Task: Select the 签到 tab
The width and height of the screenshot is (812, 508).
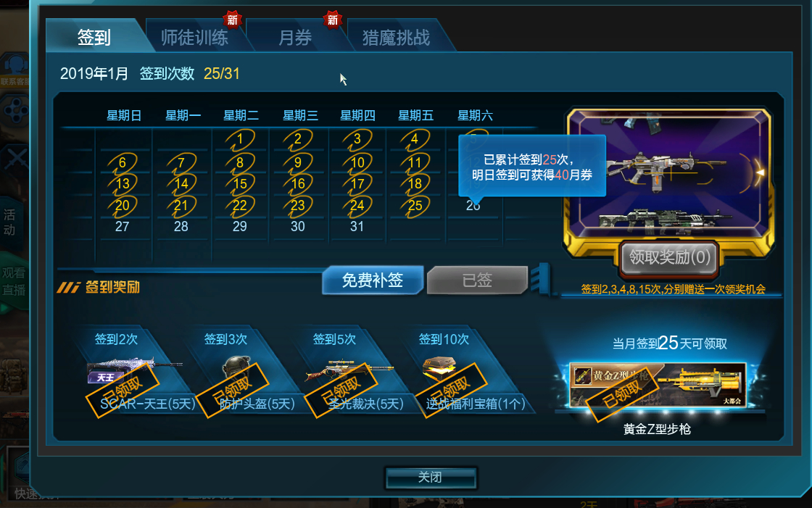Action: click(x=94, y=37)
